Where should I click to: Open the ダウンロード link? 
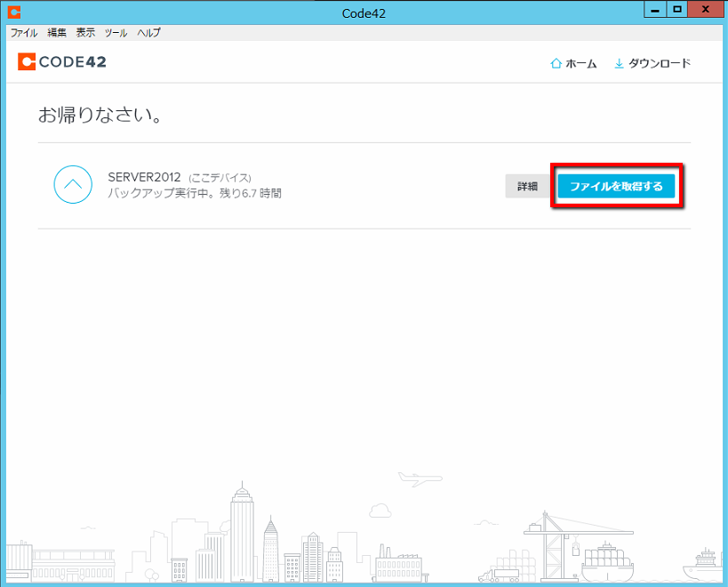pos(652,63)
